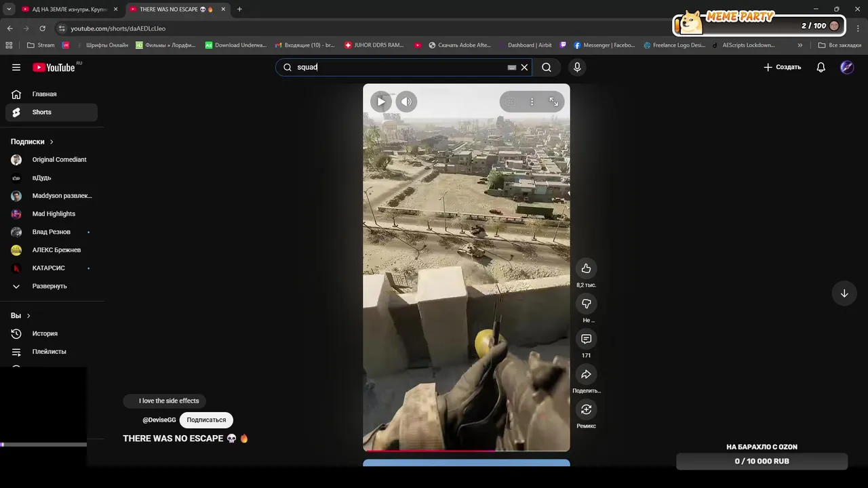868x488 pixels.
Task: Open Плейлисты in sidebar
Action: point(52,352)
